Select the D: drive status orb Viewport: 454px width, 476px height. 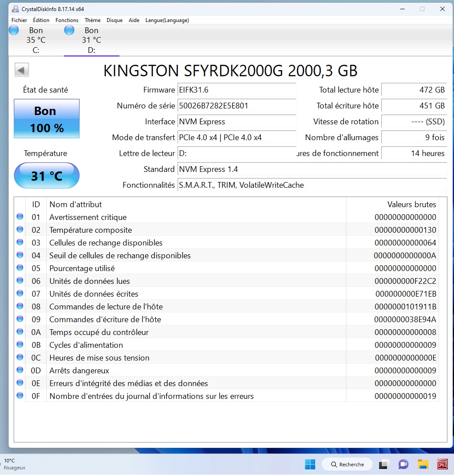pyautogui.click(x=69, y=30)
